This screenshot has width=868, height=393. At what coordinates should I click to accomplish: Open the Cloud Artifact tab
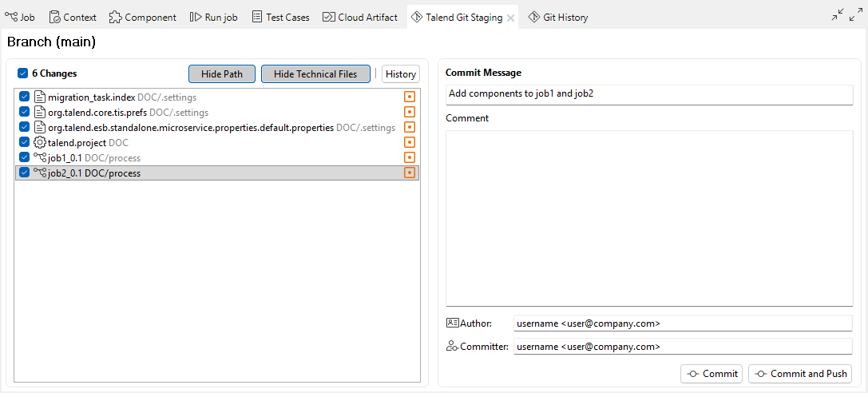(x=360, y=17)
